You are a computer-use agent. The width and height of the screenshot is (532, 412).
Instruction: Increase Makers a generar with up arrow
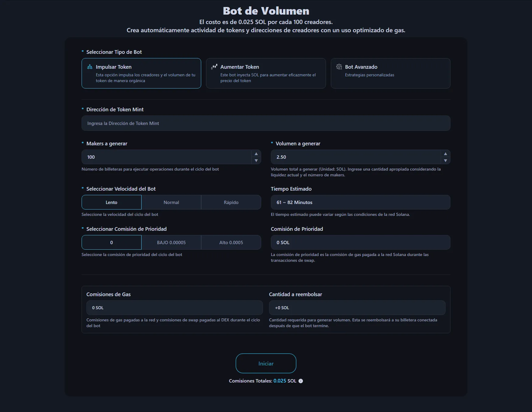[256, 154]
